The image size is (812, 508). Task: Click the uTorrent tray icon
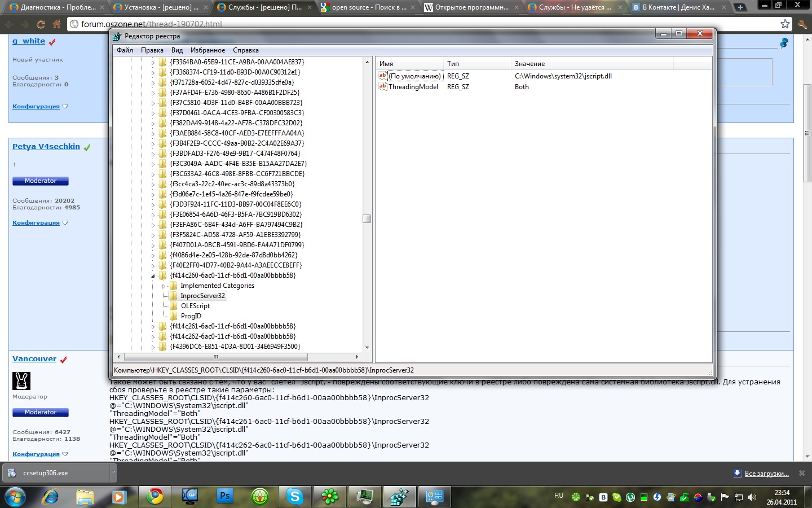[x=630, y=497]
